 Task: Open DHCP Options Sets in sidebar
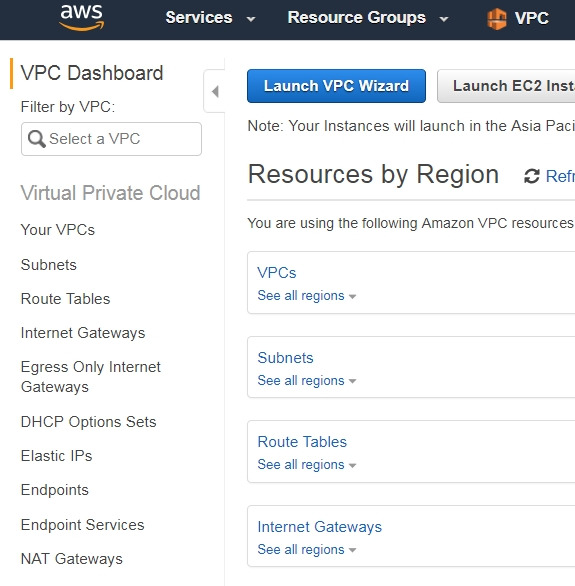coord(89,422)
